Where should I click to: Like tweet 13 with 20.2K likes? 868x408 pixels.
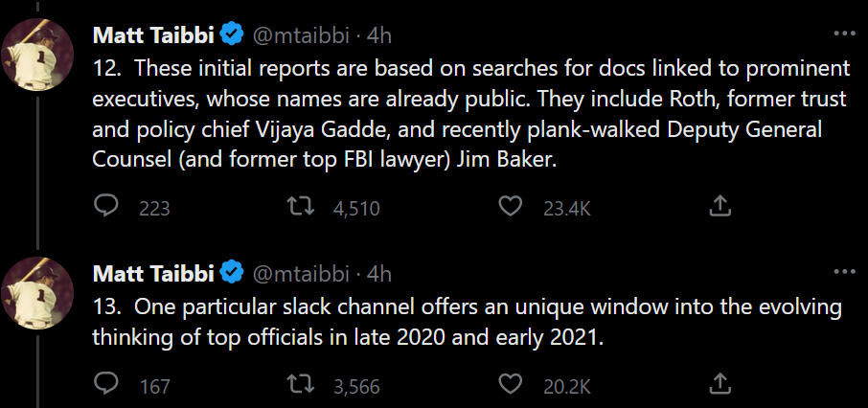pyautogui.click(x=514, y=385)
